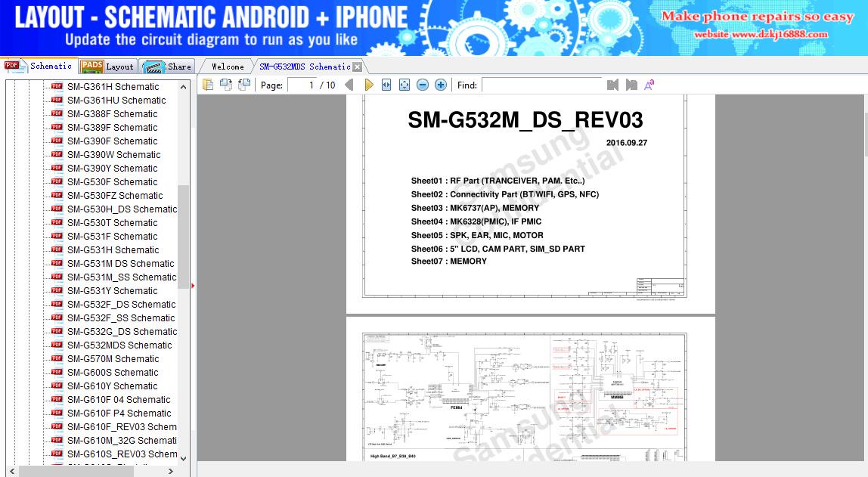
Task: Zoom in with the plus icon
Action: 441,85
